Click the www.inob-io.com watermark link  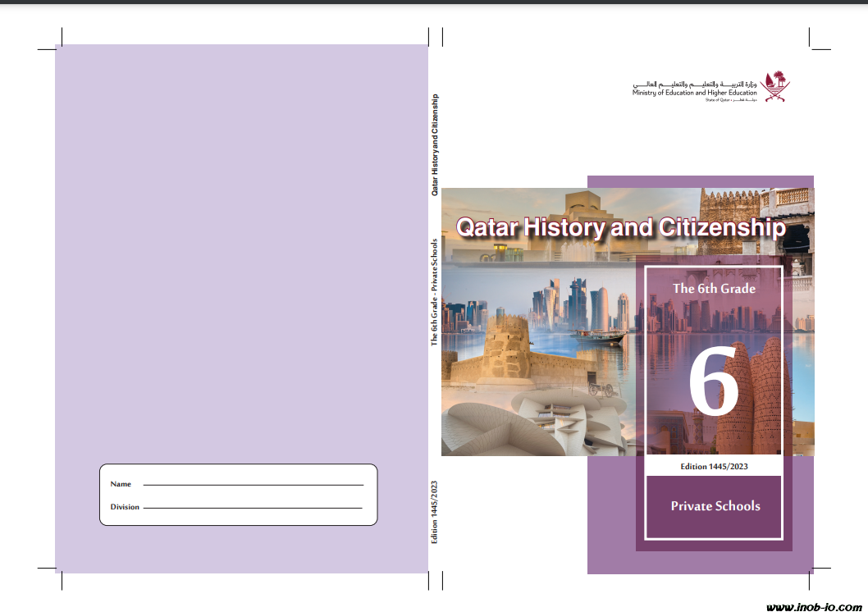813,607
